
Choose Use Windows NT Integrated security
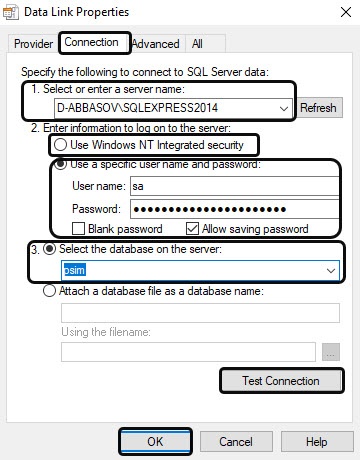pyautogui.click(x=149, y=145)
